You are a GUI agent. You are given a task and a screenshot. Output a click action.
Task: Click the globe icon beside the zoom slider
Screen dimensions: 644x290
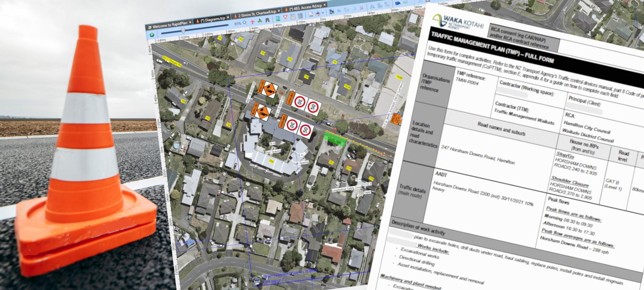[x=152, y=35]
